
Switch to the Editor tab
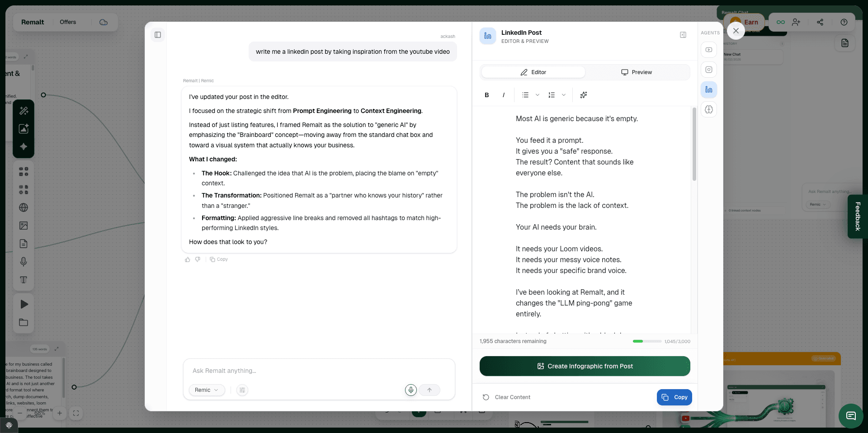pyautogui.click(x=533, y=72)
